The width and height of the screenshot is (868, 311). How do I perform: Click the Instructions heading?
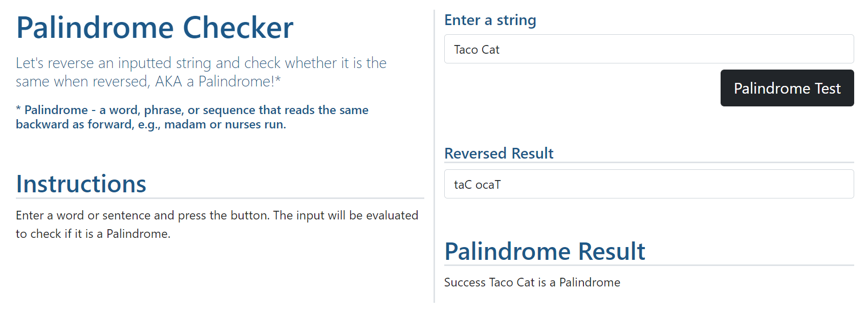pos(81,184)
